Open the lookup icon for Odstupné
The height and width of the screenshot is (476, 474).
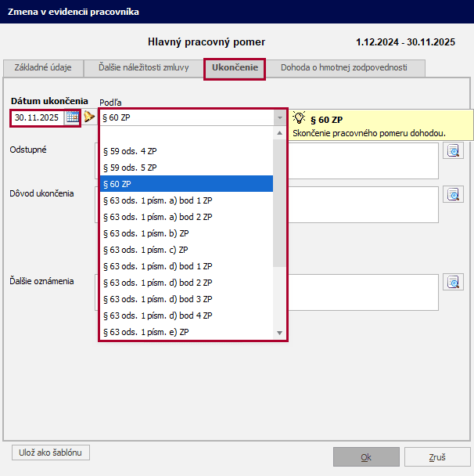pos(453,150)
